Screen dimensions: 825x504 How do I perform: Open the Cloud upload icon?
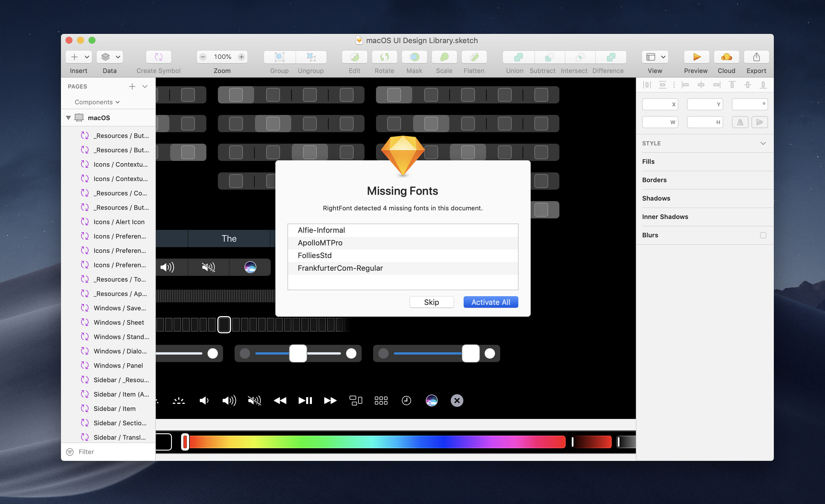[726, 57]
